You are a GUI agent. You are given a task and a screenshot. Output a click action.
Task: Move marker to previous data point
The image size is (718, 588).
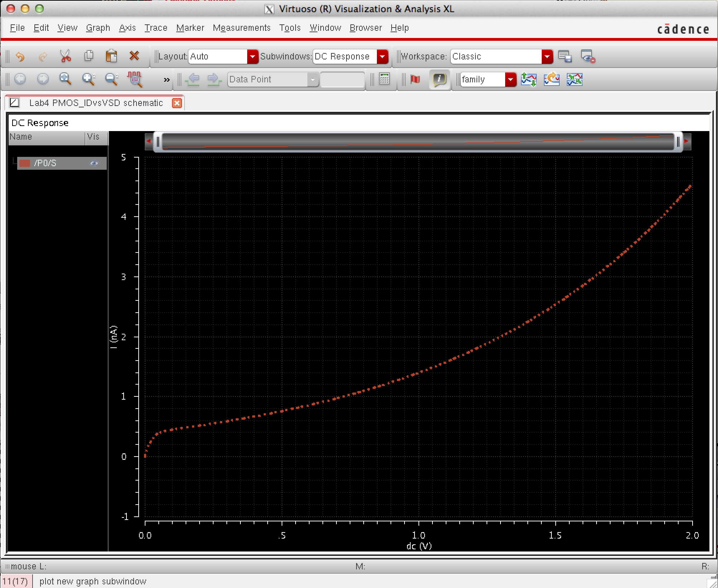(193, 79)
